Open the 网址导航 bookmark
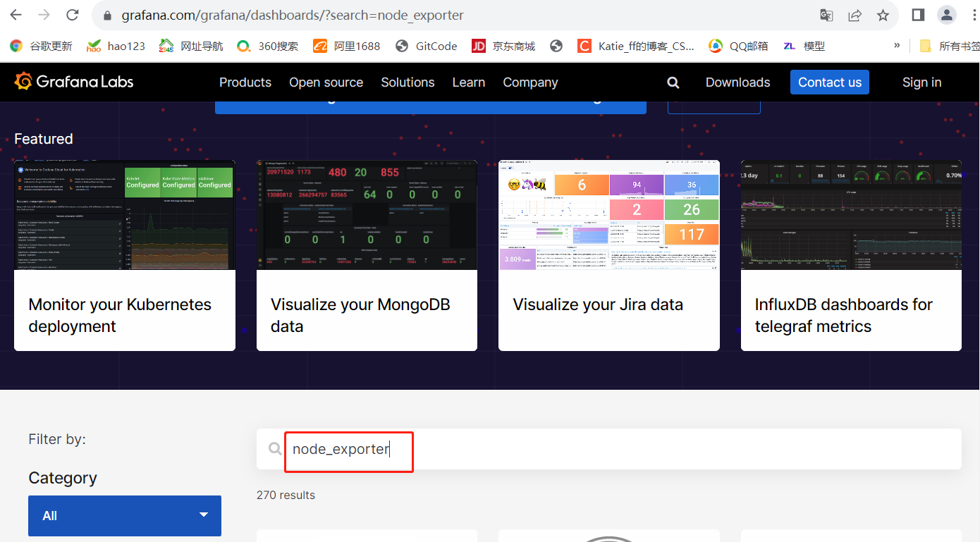Image resolution: width=980 pixels, height=542 pixels. [x=191, y=46]
